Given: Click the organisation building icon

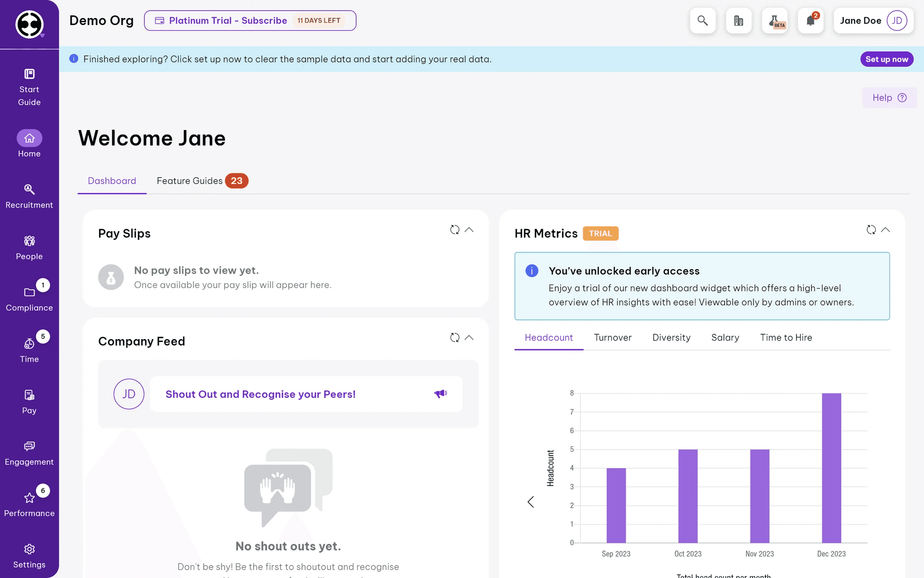Looking at the screenshot, I should point(738,21).
